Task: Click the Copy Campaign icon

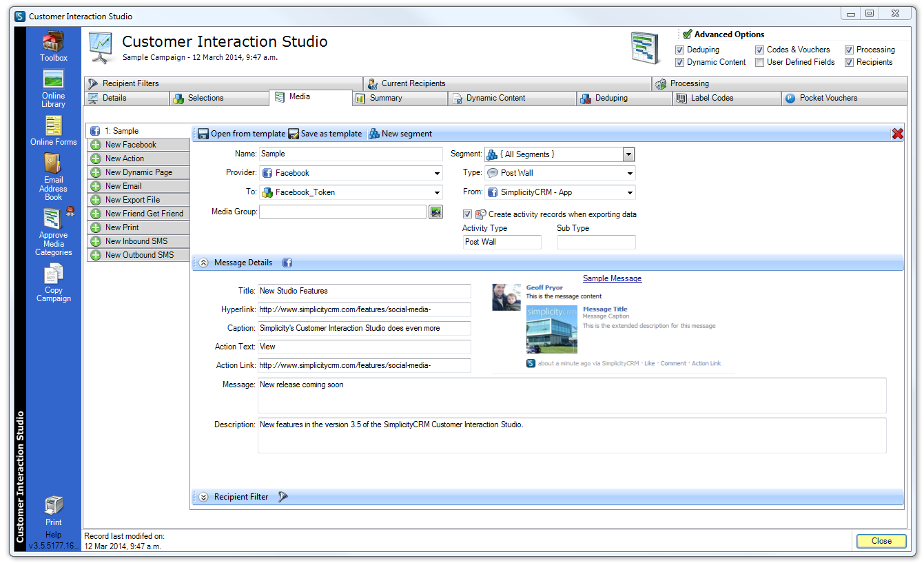Action: point(53,274)
